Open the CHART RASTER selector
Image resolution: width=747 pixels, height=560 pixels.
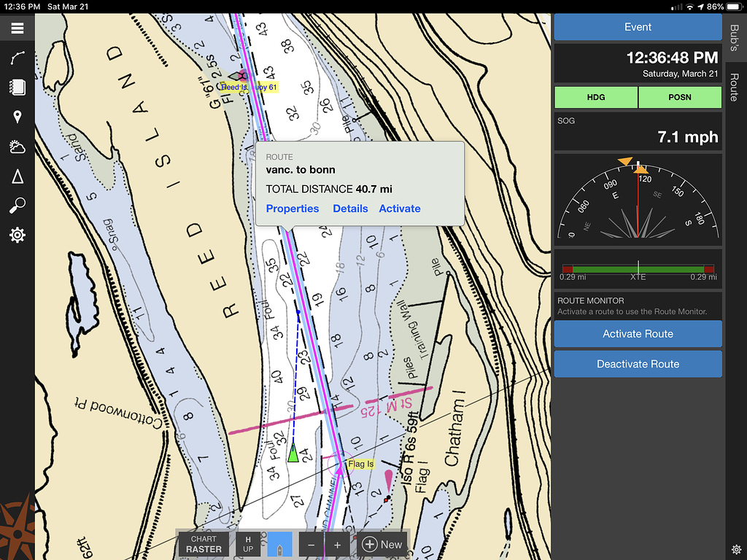tap(204, 543)
